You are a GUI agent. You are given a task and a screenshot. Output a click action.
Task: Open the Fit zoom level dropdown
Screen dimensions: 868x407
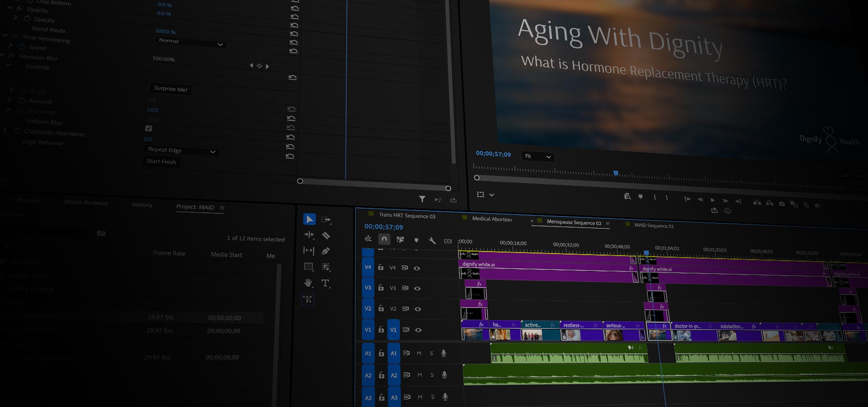pyautogui.click(x=538, y=156)
